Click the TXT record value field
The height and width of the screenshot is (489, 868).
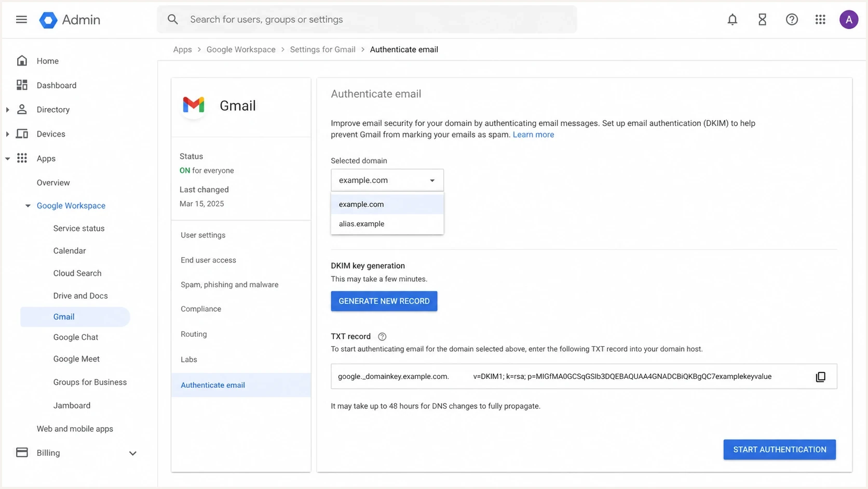[x=584, y=376]
